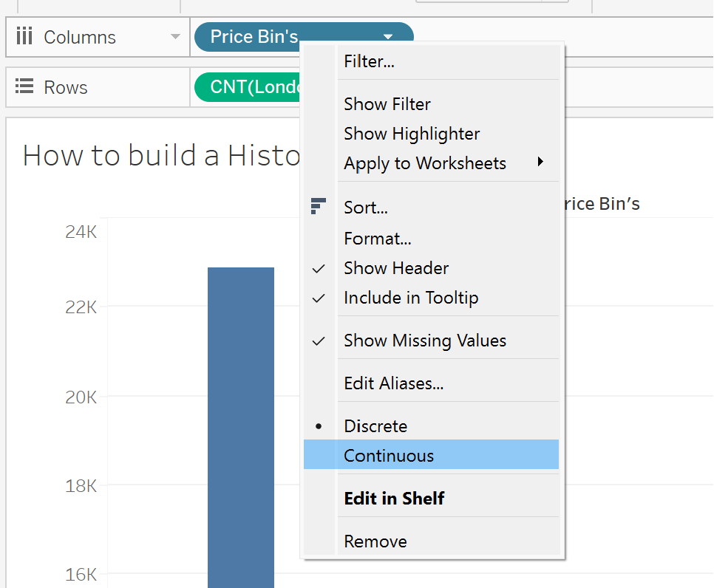Viewport: 714px width, 588px height.
Task: Click the Rows shelf icon
Action: [x=24, y=87]
